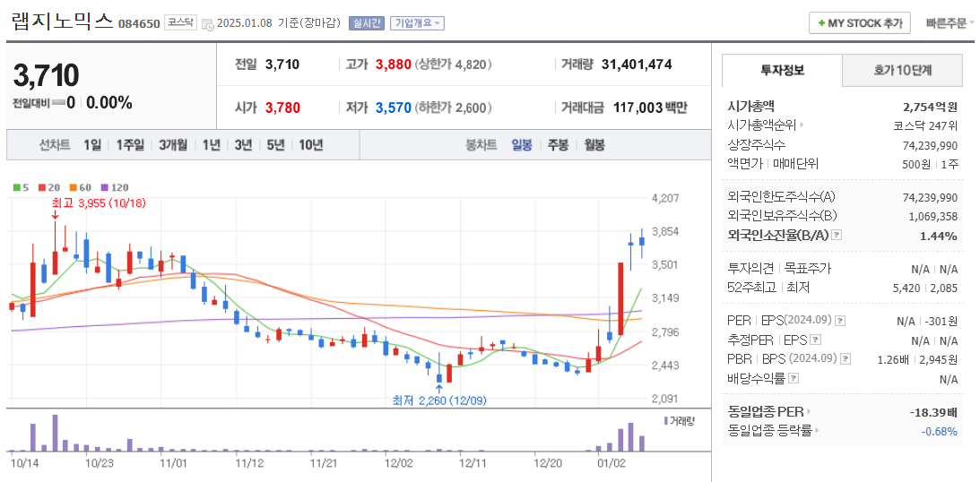Click the 목표주가 label
980x482 pixels.
(x=807, y=269)
